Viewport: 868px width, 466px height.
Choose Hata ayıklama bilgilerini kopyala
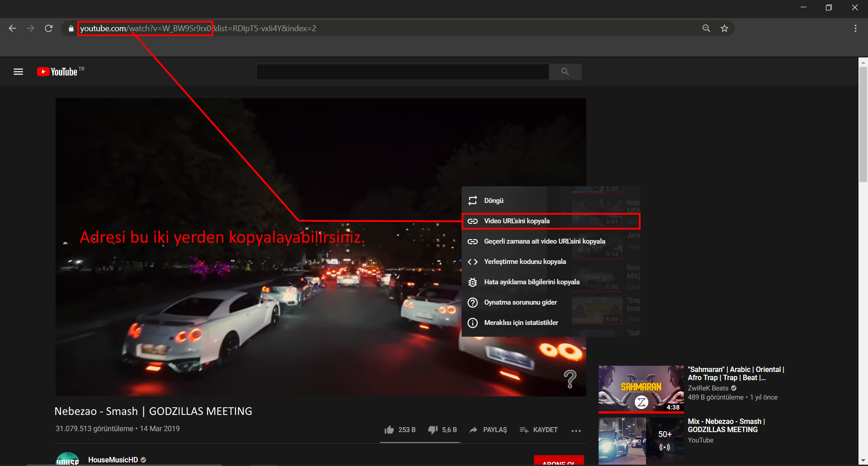click(551, 282)
